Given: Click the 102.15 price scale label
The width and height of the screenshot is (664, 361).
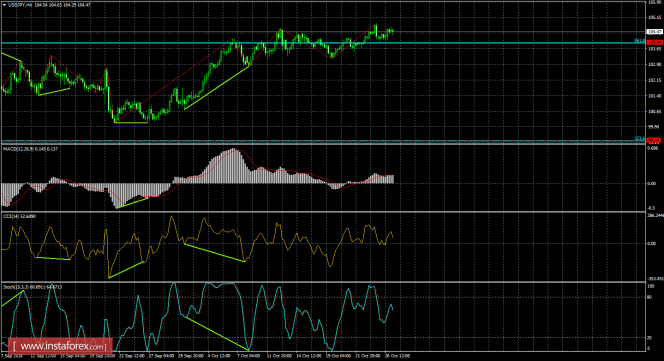Looking at the screenshot, I should [655, 80].
